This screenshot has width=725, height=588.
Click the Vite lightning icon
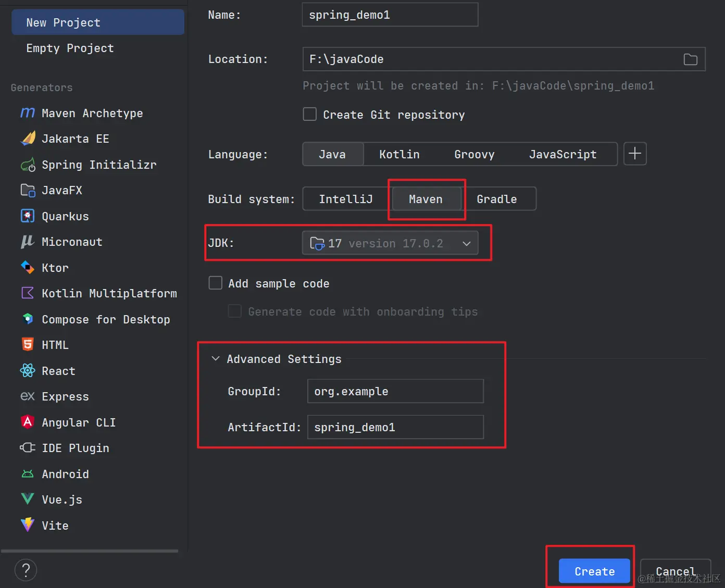pyautogui.click(x=28, y=525)
